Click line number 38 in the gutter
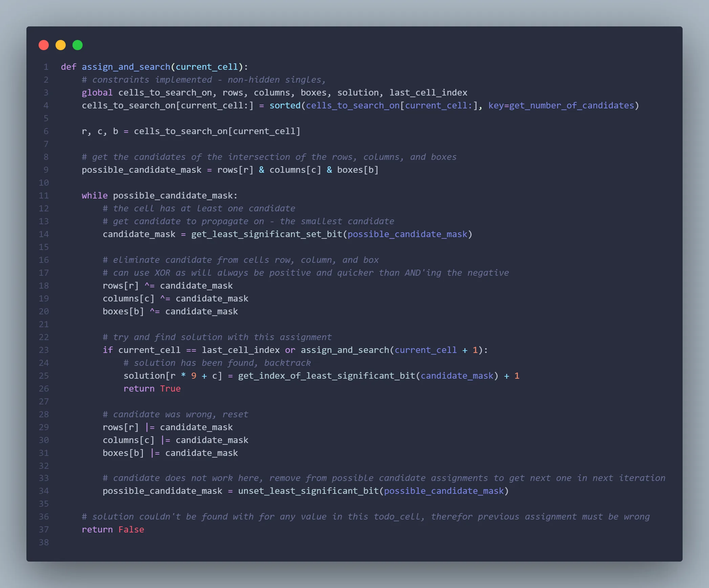The image size is (709, 588). 44,542
